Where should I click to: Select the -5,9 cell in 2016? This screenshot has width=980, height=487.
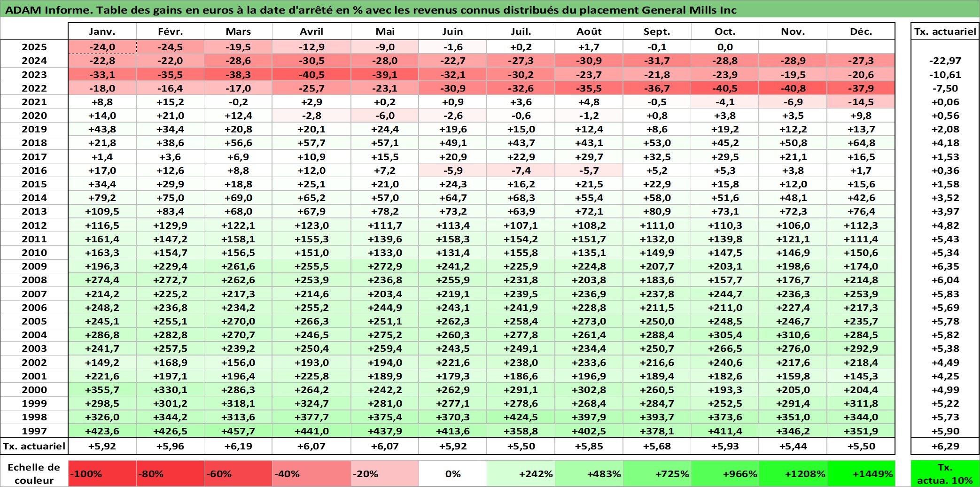tap(452, 170)
